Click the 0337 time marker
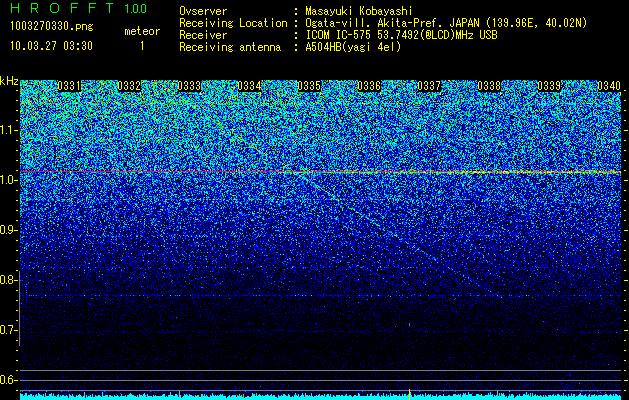The image size is (629, 400). (429, 86)
